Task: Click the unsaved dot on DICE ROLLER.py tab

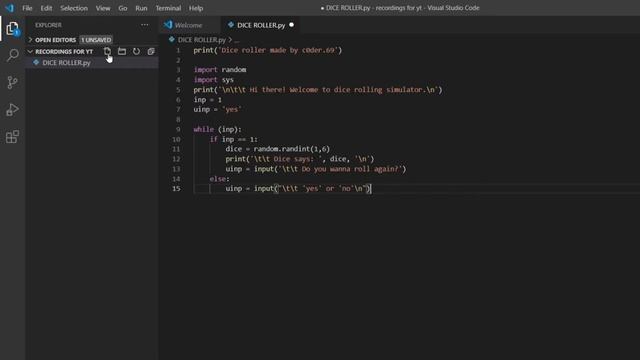Action: tap(291, 25)
